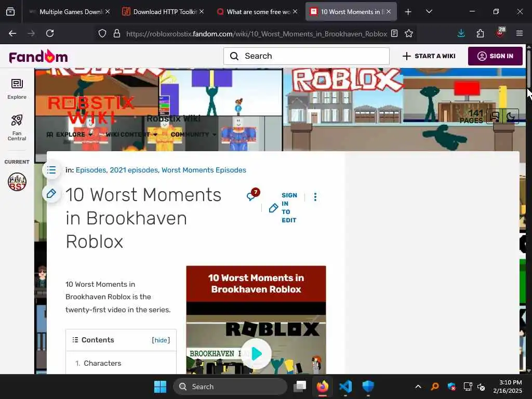Open Worst Moments Episodes category link

(204, 170)
